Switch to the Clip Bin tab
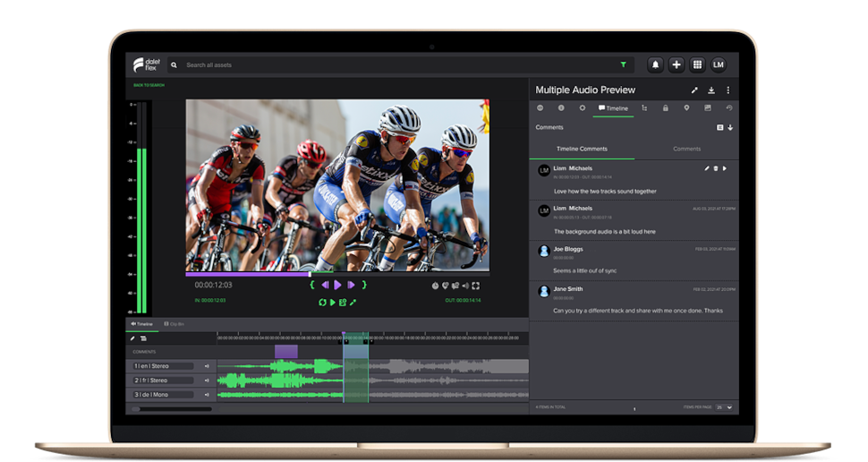868x462 pixels. pos(174,324)
